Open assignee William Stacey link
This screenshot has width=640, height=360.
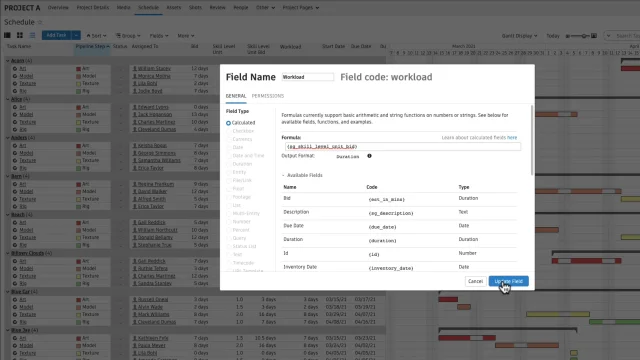click(x=154, y=69)
